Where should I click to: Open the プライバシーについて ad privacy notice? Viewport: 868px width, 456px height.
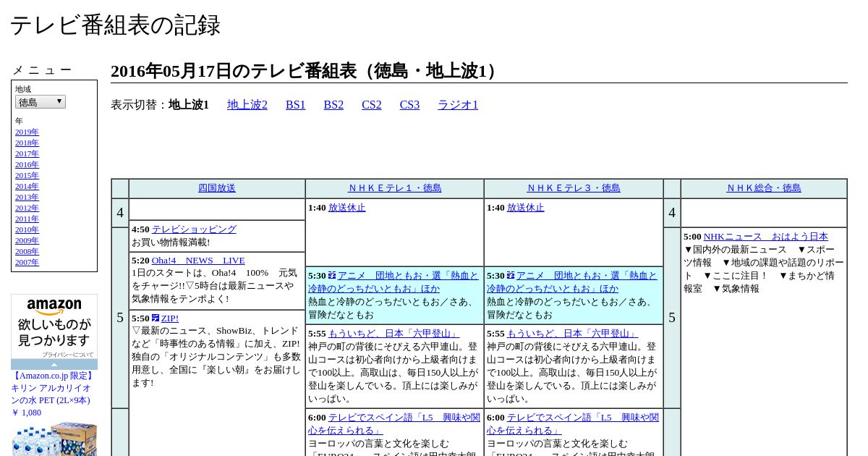(67, 355)
